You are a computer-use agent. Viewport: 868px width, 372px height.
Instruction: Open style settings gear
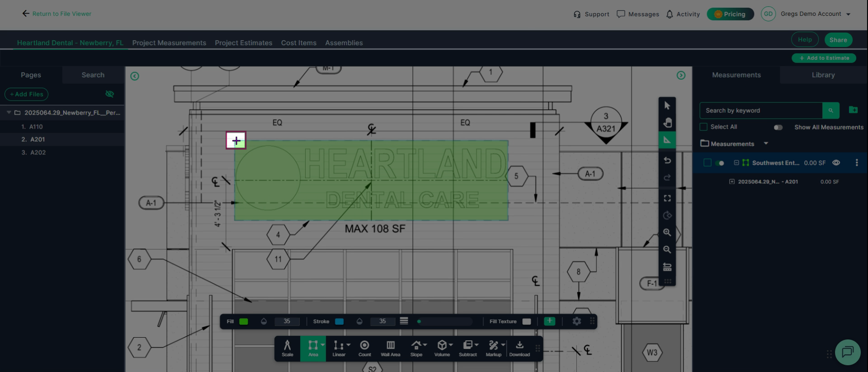click(x=576, y=321)
